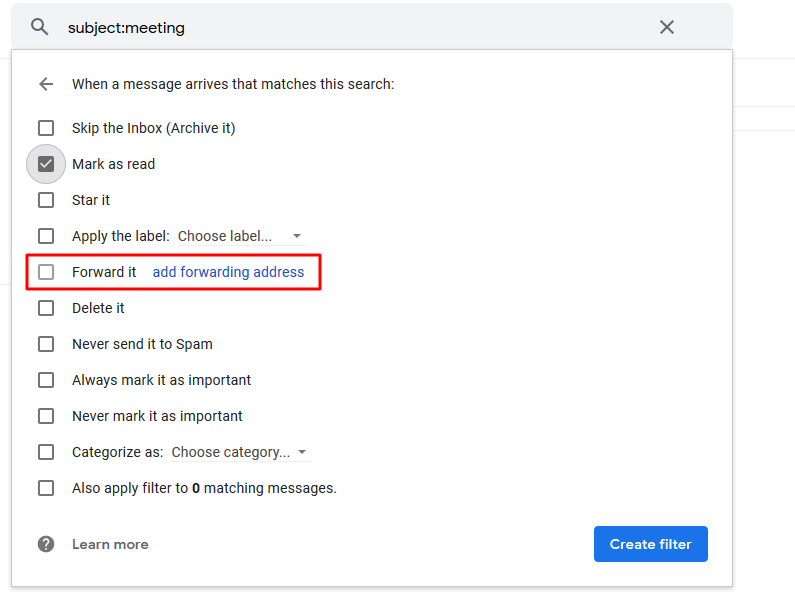
Task: Check the Categorize as checkbox
Action: (x=46, y=452)
